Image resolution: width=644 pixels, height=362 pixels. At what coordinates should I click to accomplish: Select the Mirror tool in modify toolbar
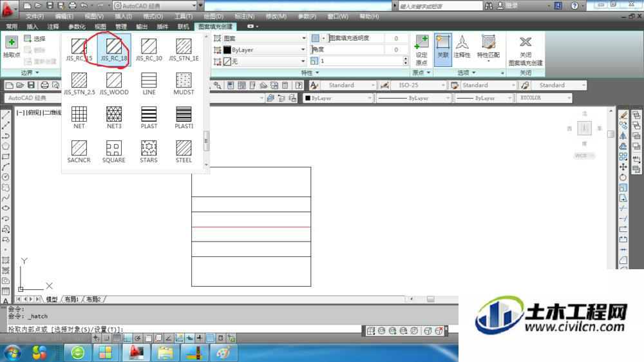623,136
